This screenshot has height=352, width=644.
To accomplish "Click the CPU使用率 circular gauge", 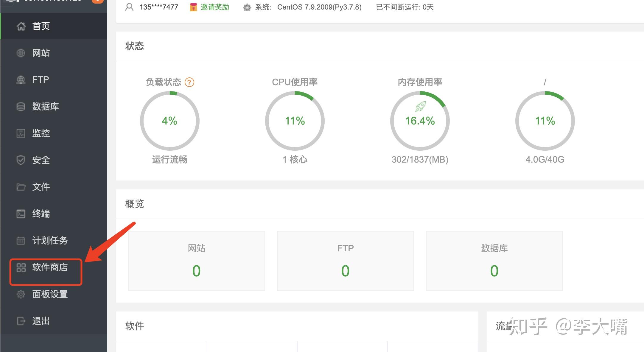I will click(x=295, y=121).
